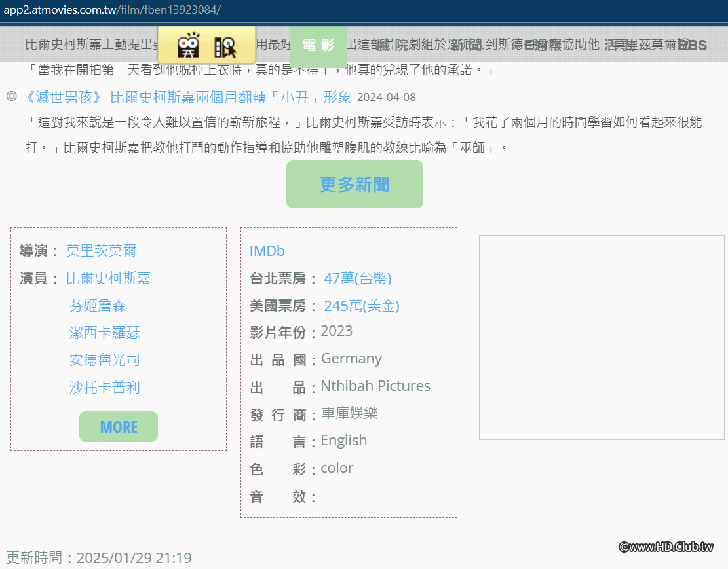This screenshot has height=569, width=728.
Task: Click the country value Germany
Action: 351,358
